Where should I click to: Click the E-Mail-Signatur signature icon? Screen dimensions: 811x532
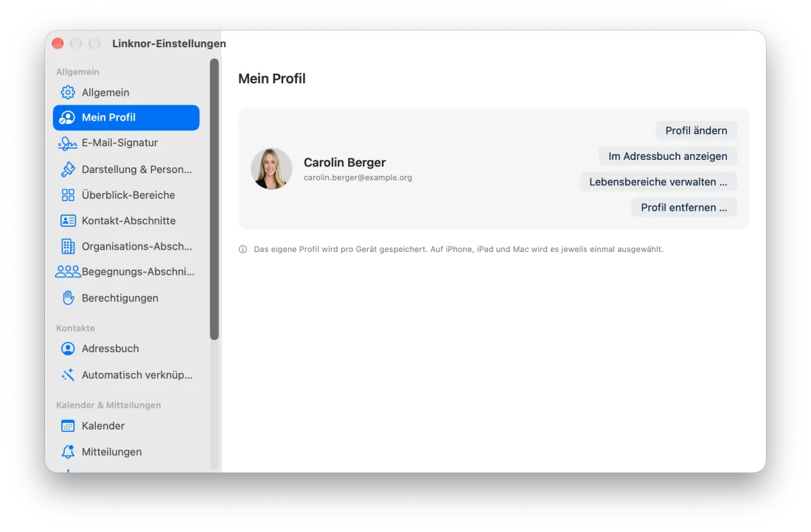[68, 143]
